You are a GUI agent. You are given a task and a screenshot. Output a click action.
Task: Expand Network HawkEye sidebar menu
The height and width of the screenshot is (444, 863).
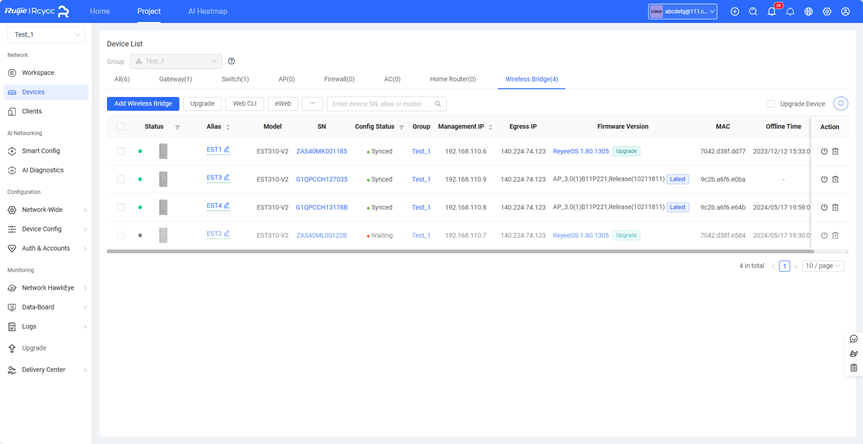coord(46,288)
